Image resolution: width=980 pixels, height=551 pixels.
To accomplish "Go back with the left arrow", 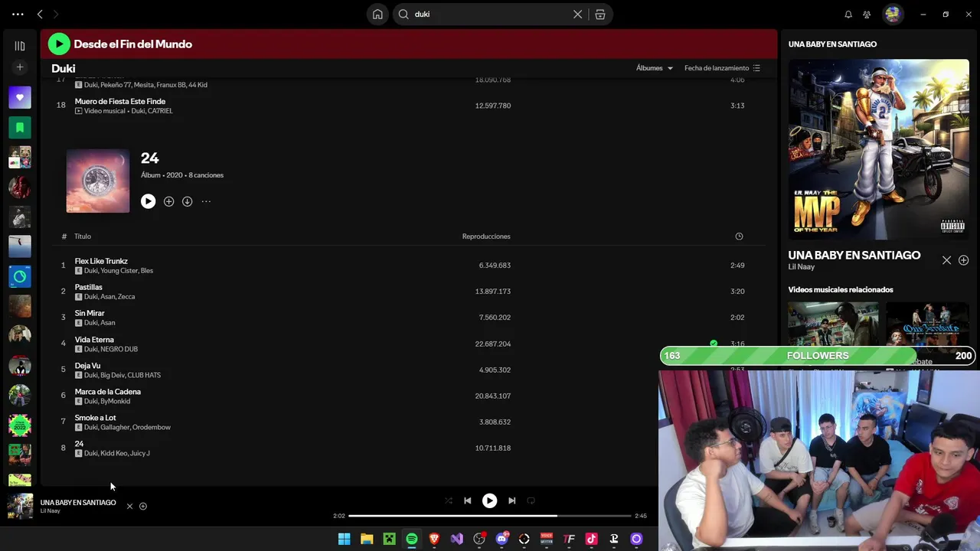I will click(40, 15).
